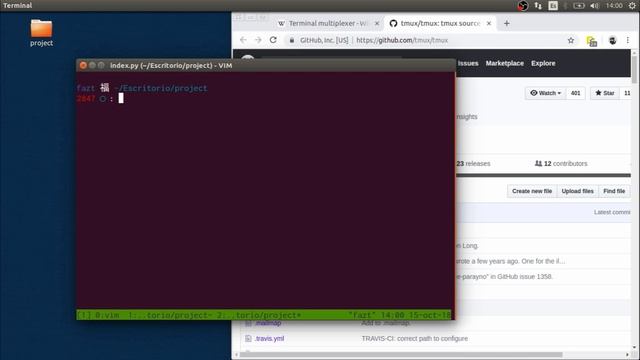Close the VIM terminal window
This screenshot has width=640, height=360.
pos(83,65)
